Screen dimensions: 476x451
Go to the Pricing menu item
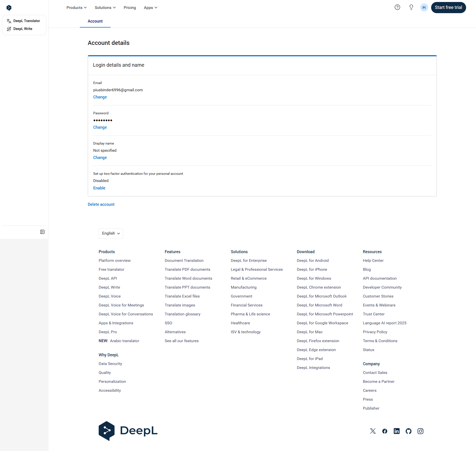tap(130, 8)
